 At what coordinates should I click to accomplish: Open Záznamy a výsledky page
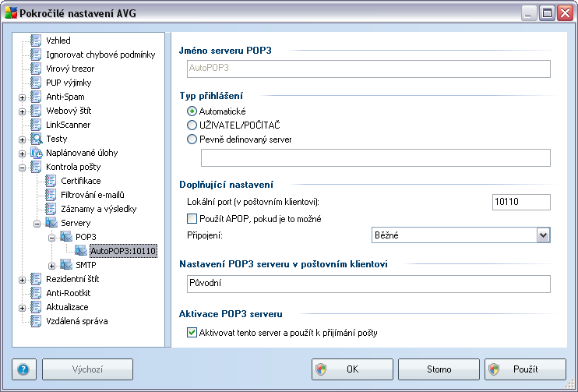tap(99, 209)
